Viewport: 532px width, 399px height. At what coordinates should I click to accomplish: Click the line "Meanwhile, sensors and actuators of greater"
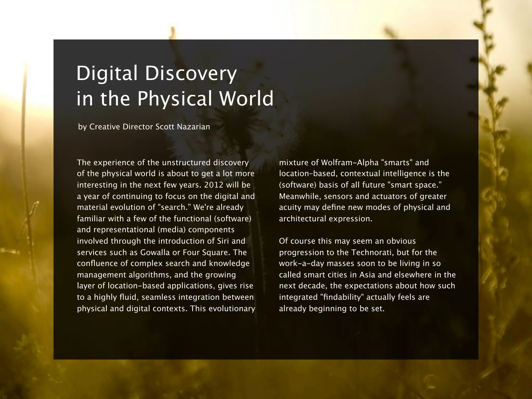coord(363,196)
